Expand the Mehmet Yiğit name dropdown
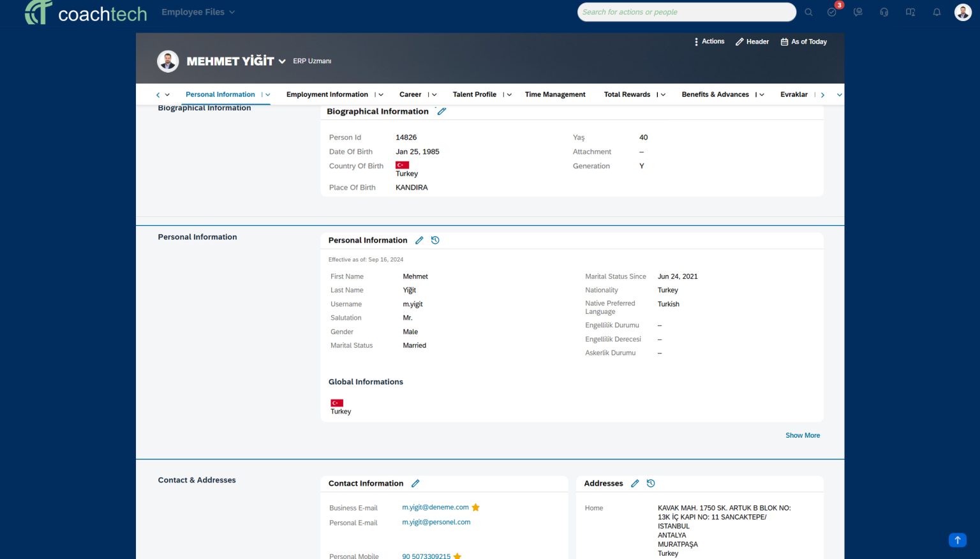980x559 pixels. pos(282,62)
